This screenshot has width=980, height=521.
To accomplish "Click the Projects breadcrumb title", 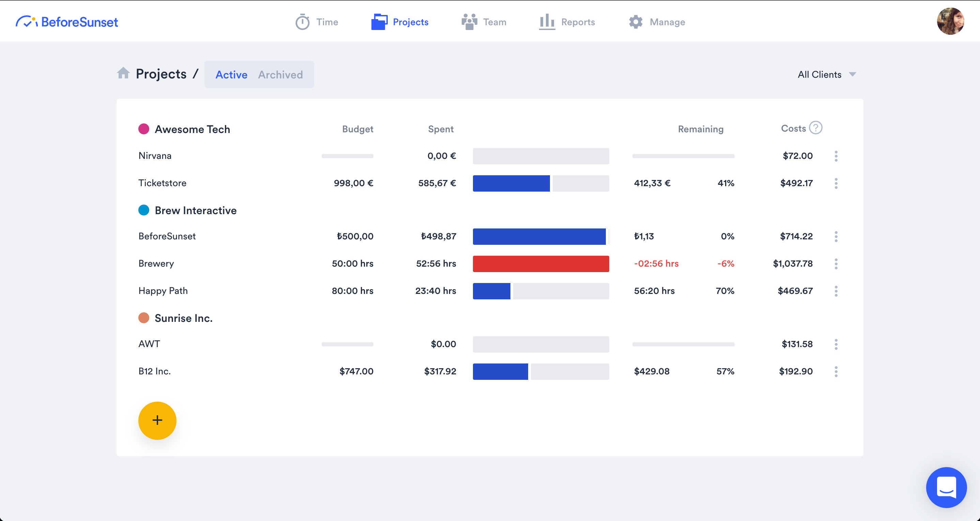I will pyautogui.click(x=161, y=74).
